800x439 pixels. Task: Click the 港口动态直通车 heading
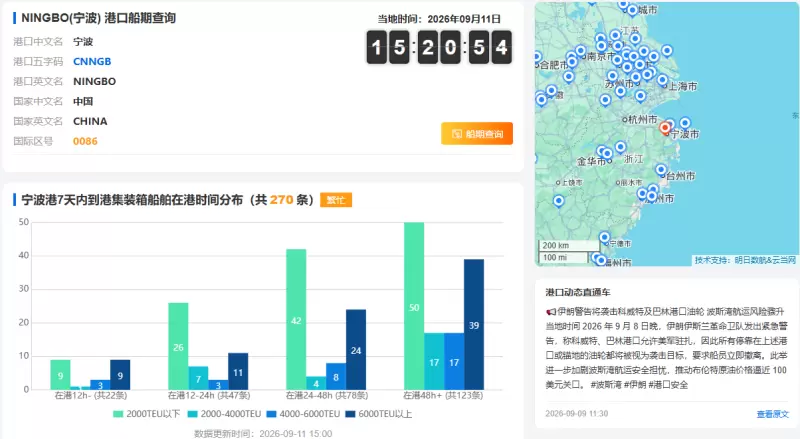point(578,292)
